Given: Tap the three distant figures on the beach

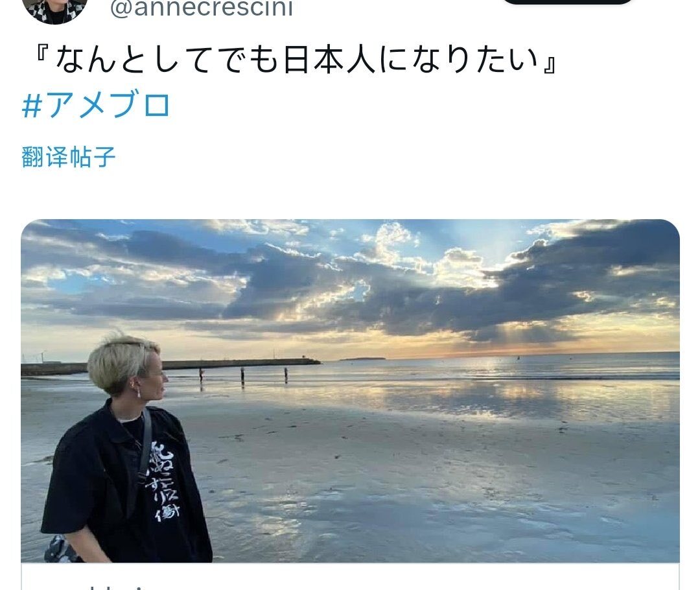Looking at the screenshot, I should coord(243,376).
